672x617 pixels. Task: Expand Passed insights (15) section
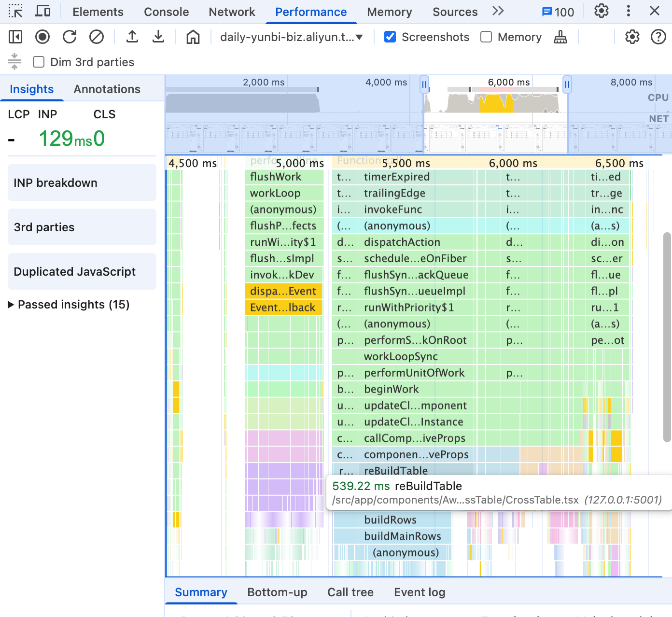pyautogui.click(x=69, y=305)
